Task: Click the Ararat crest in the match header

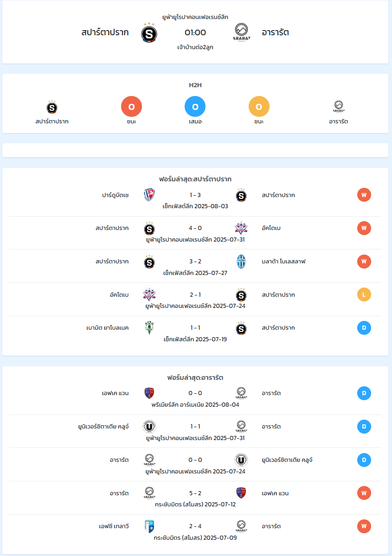Action: 242,32
